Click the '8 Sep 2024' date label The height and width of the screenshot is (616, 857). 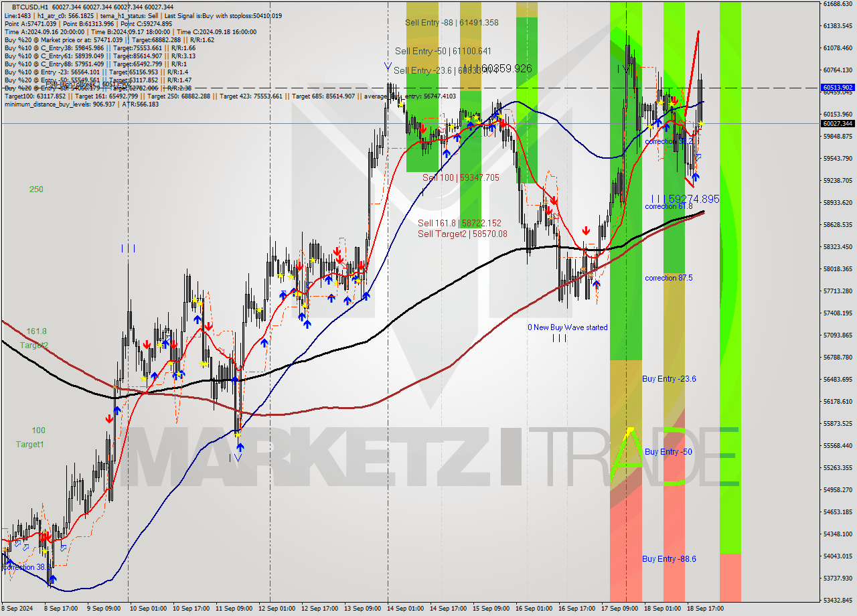[x=18, y=609]
